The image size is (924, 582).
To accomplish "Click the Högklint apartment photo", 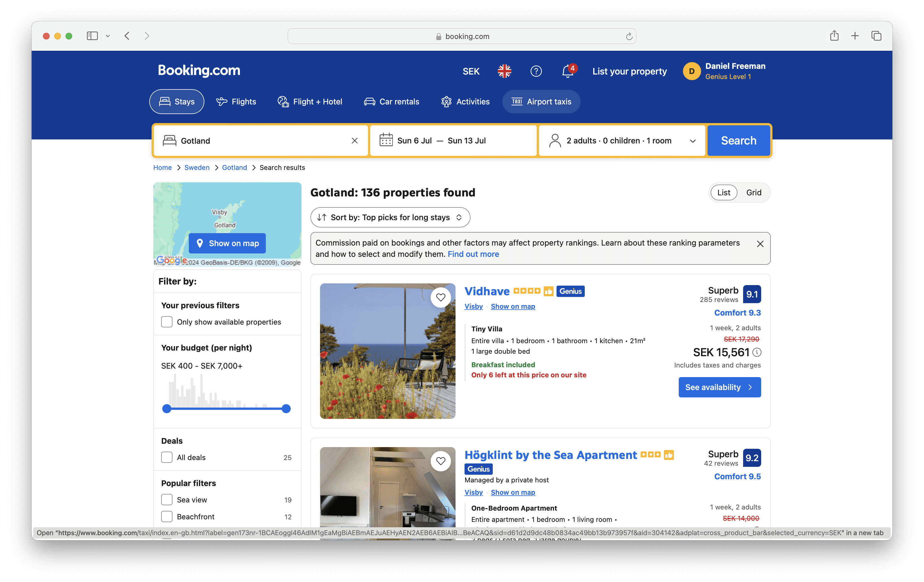I will coord(387,493).
